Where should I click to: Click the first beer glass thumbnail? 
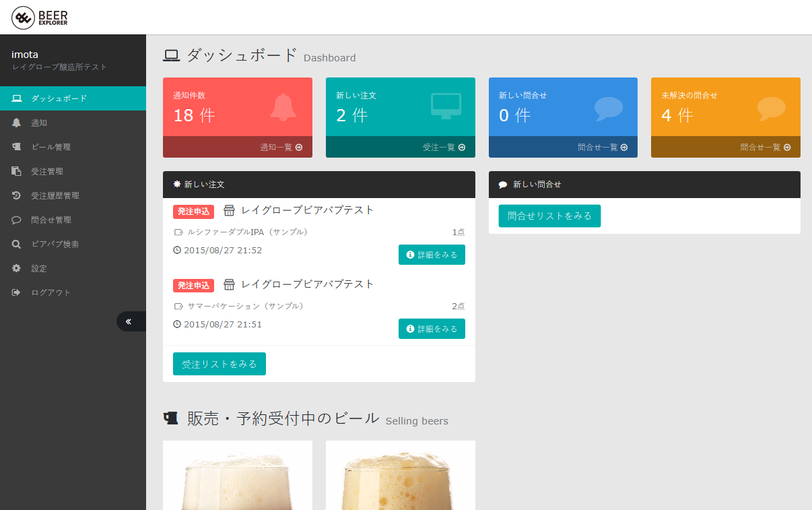238,476
